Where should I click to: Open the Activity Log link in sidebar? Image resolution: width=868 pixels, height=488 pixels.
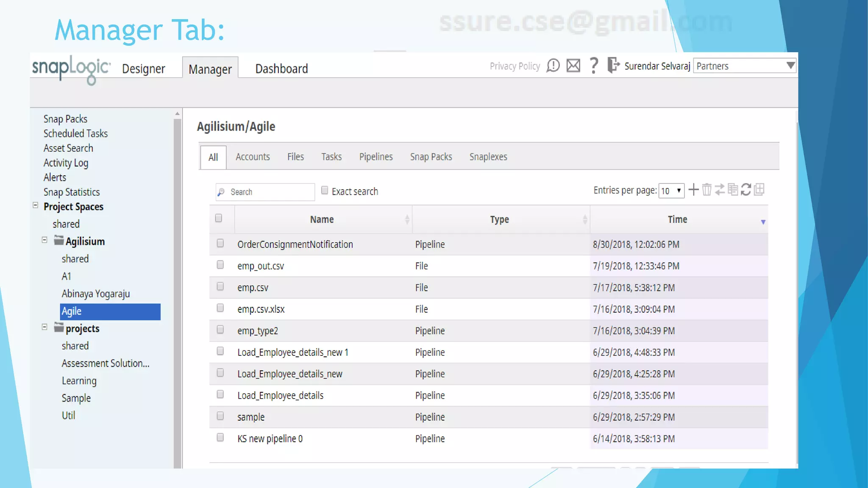[x=66, y=163]
